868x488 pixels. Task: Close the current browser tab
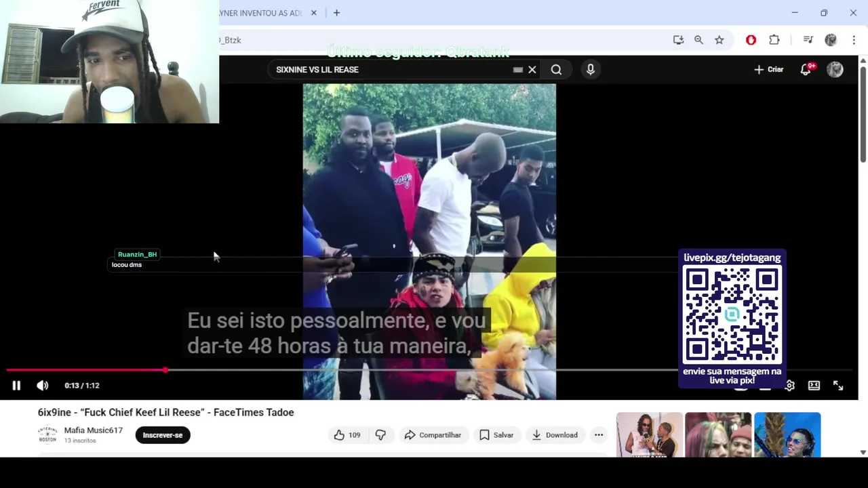point(314,13)
